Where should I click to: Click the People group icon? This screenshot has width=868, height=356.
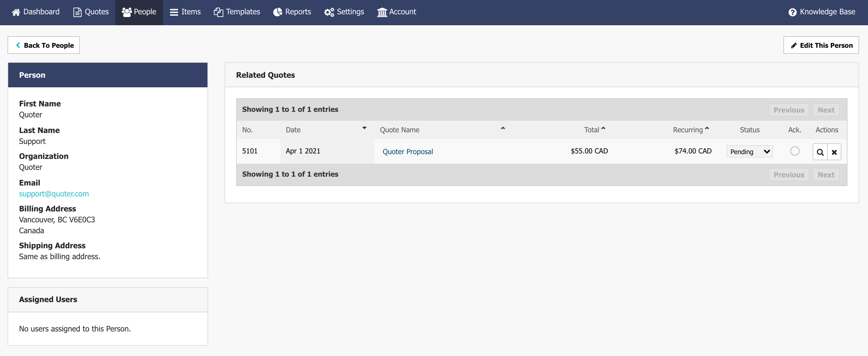[x=127, y=12]
